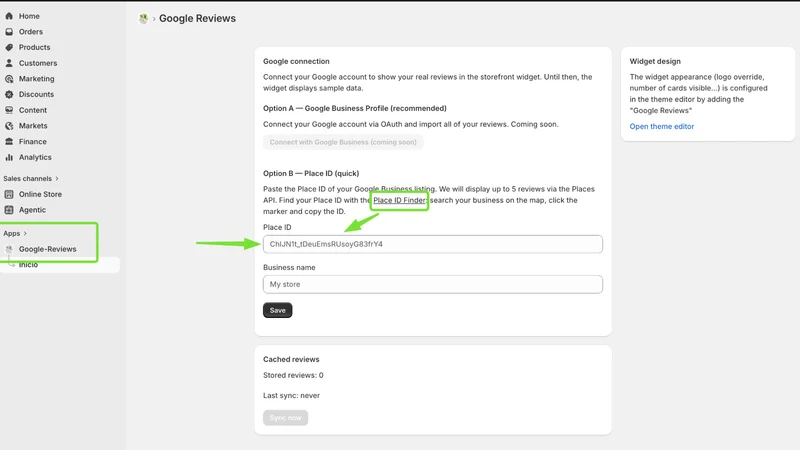Focus the Business name input field
Viewport: 800px width, 450px height.
[433, 285]
